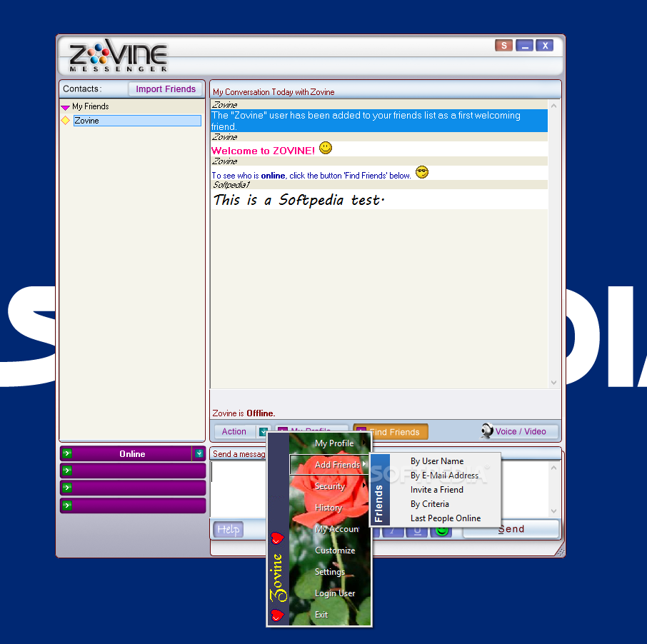
Task: Click the 'Zovine is Offline.' status text
Action: click(244, 413)
